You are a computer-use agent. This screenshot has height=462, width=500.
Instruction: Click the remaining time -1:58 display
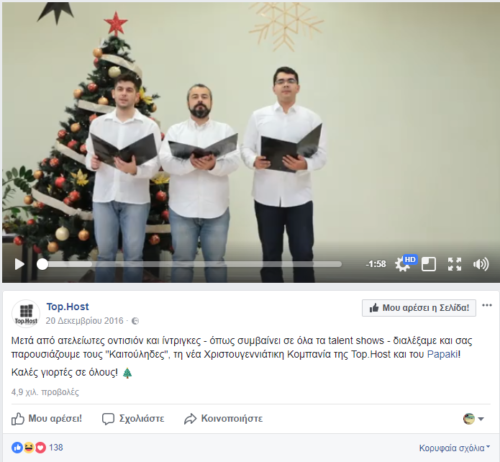point(376,264)
